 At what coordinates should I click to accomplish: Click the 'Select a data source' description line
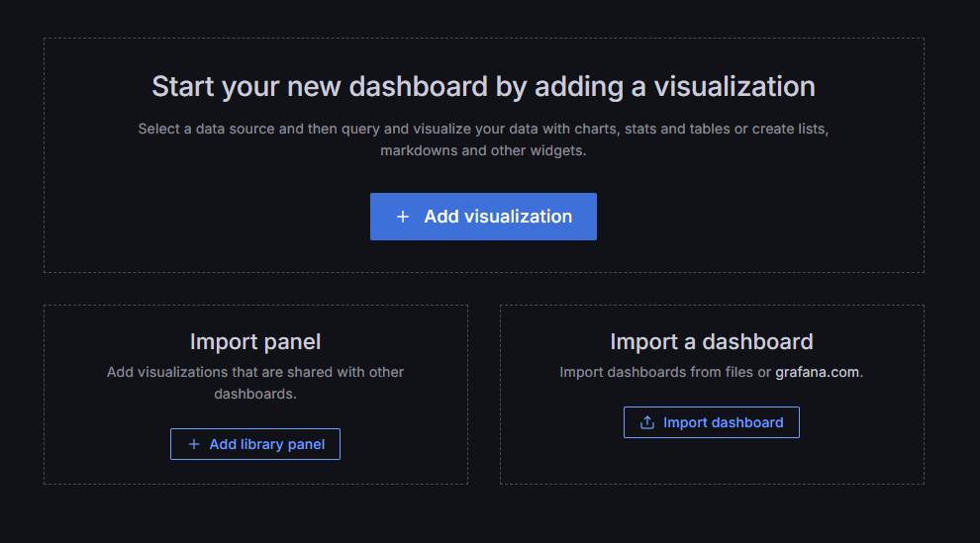[483, 129]
